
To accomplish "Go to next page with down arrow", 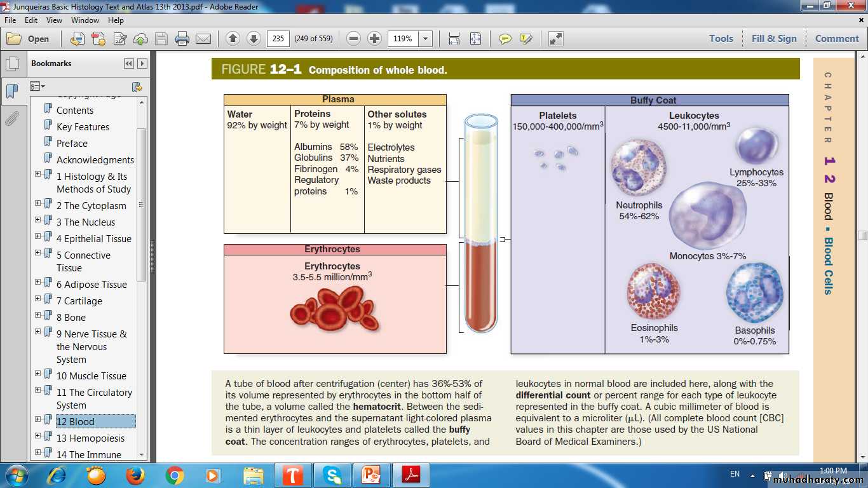I will pos(254,39).
